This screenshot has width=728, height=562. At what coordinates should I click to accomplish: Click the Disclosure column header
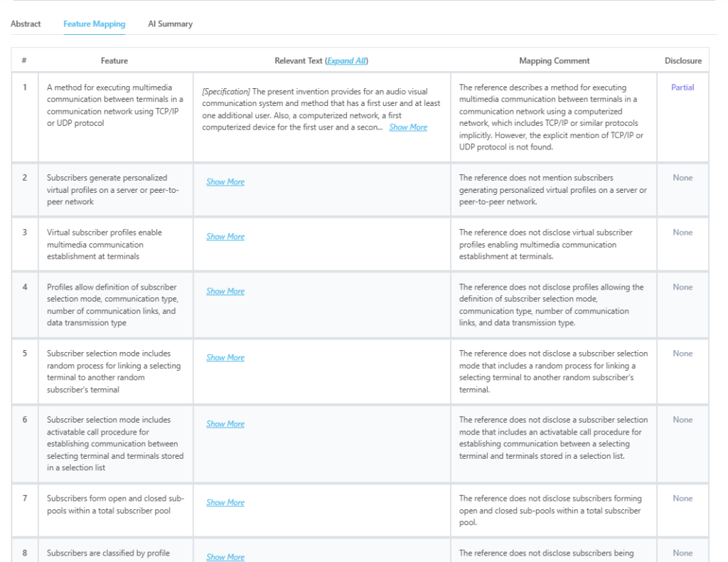(682, 61)
